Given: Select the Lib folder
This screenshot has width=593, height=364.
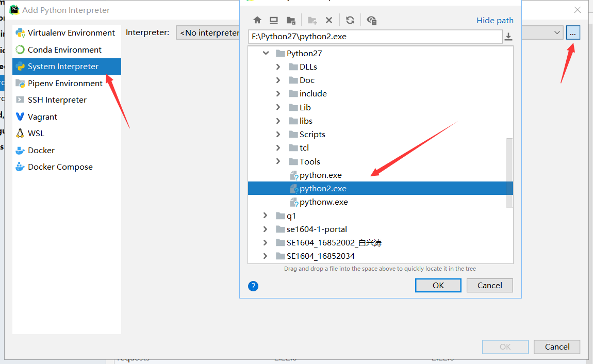Looking at the screenshot, I should click(x=300, y=107).
